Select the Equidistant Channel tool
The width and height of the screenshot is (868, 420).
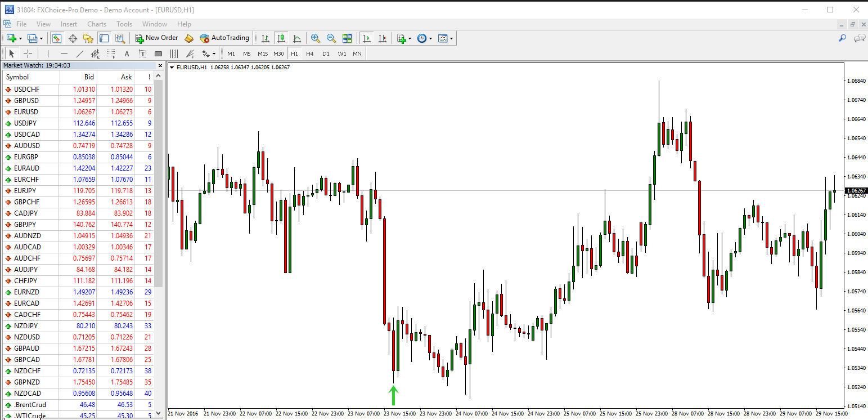96,53
